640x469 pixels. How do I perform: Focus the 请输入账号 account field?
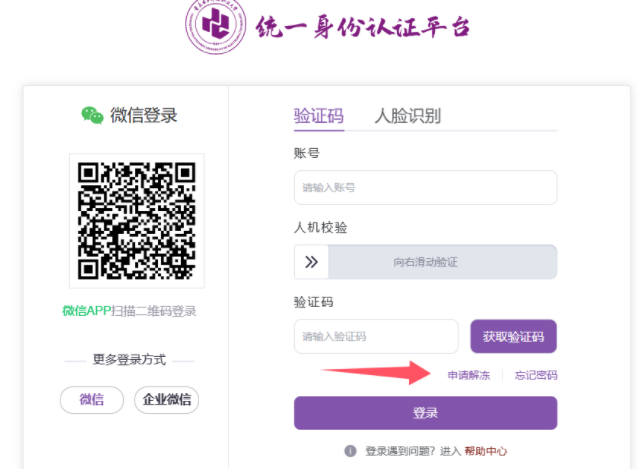(x=425, y=187)
